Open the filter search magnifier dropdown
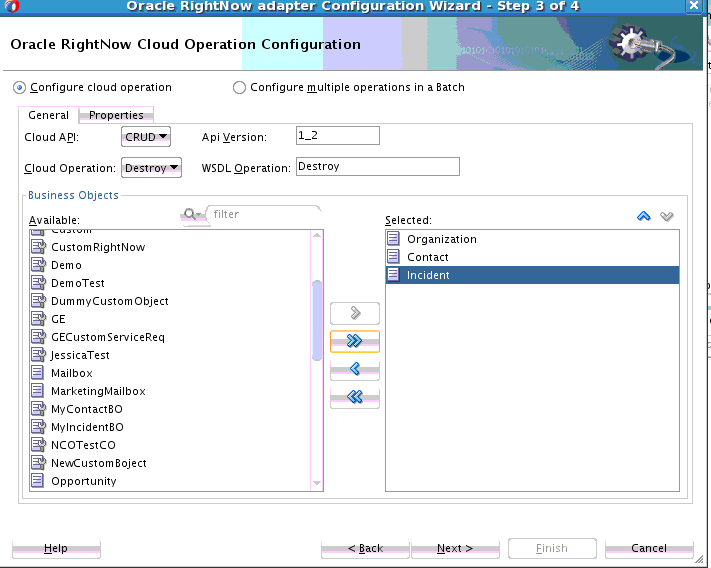Image resolution: width=711 pixels, height=568 pixels. coord(193,214)
